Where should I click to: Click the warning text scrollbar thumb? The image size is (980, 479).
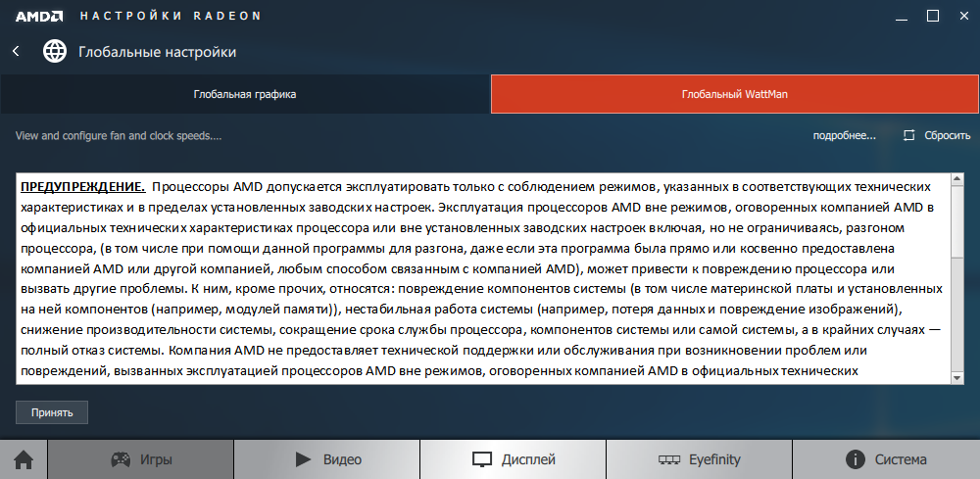click(956, 221)
